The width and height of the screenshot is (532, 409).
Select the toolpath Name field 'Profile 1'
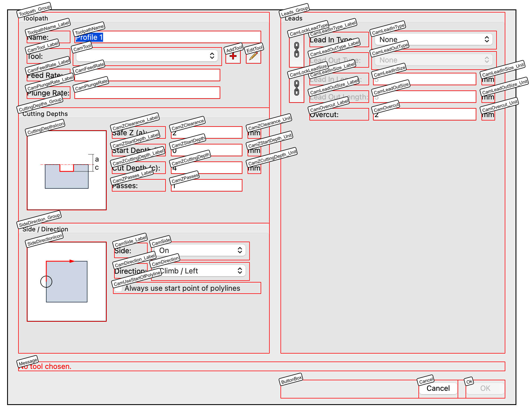click(x=167, y=37)
